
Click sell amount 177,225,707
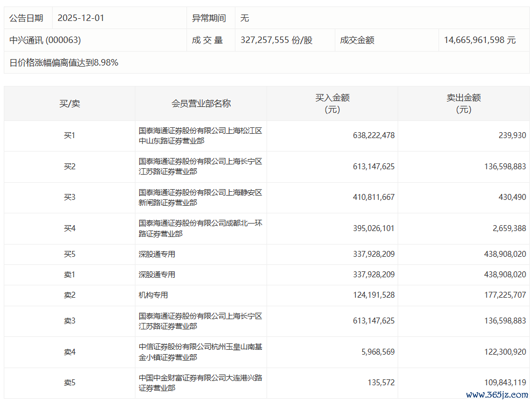505,295
